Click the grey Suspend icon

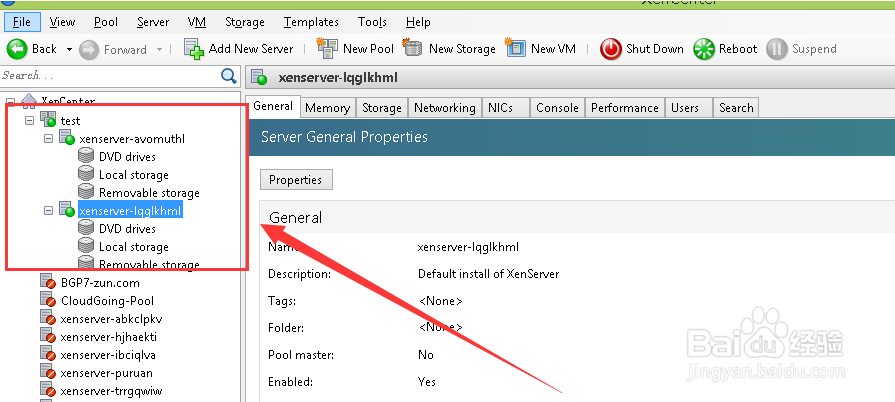point(777,49)
